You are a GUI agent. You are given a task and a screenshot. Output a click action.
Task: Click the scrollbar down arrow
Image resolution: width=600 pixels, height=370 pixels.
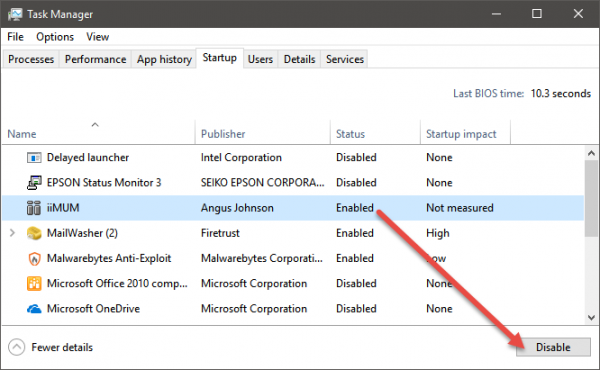tap(591, 318)
